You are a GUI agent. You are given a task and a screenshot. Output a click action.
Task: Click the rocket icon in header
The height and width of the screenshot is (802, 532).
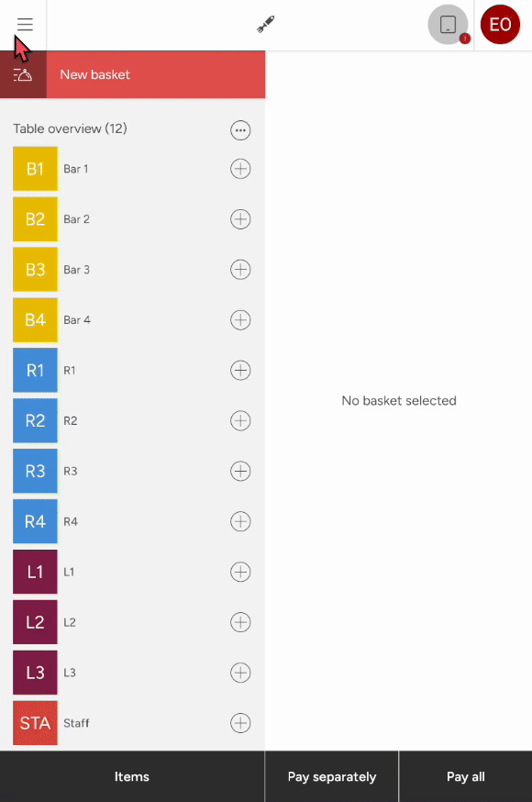(265, 24)
